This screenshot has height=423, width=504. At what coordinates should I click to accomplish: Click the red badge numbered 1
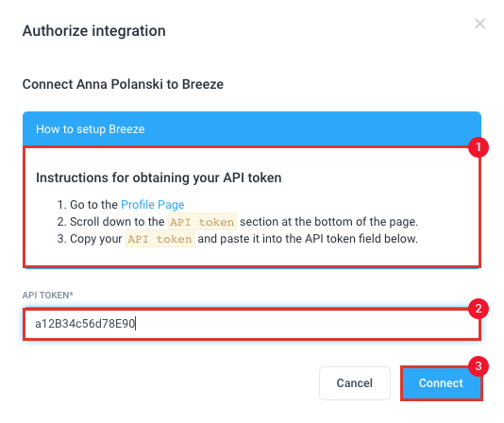click(x=479, y=147)
